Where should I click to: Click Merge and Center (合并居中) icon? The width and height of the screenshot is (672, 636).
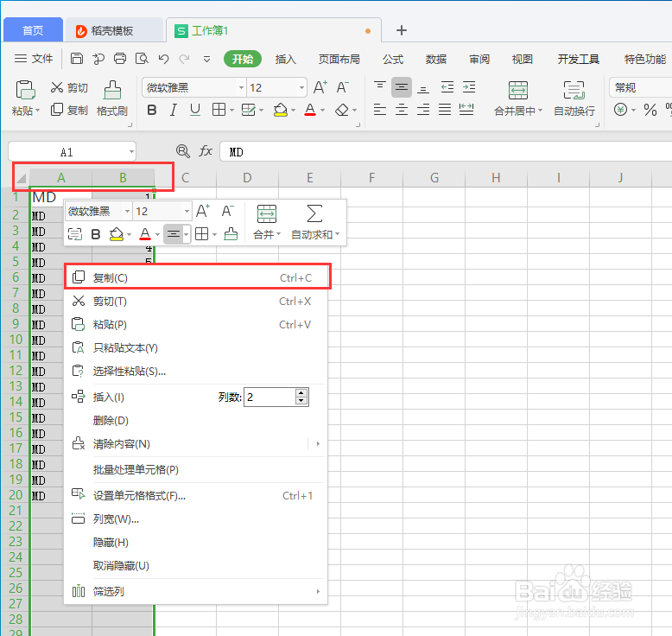click(x=518, y=90)
